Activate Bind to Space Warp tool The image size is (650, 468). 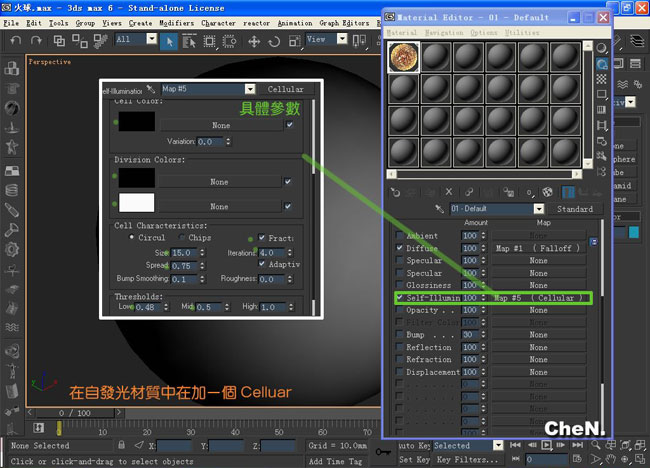(x=101, y=40)
